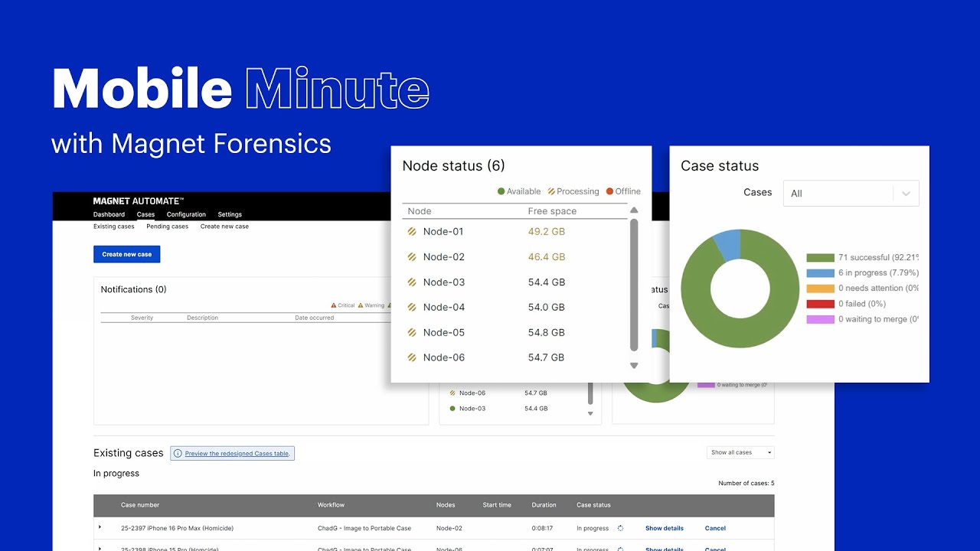Image resolution: width=980 pixels, height=551 pixels.
Task: Expand case row 25-2397 iPhone 16 Pro Max
Action: pyautogui.click(x=100, y=527)
